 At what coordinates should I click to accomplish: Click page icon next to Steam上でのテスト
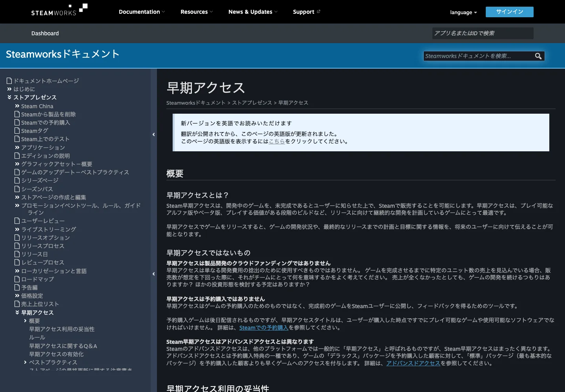tap(17, 139)
